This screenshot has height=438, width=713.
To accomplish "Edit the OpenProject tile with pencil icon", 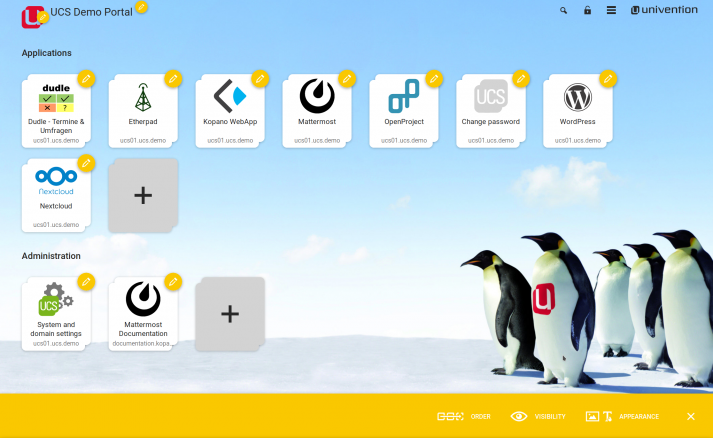I will click(x=434, y=79).
